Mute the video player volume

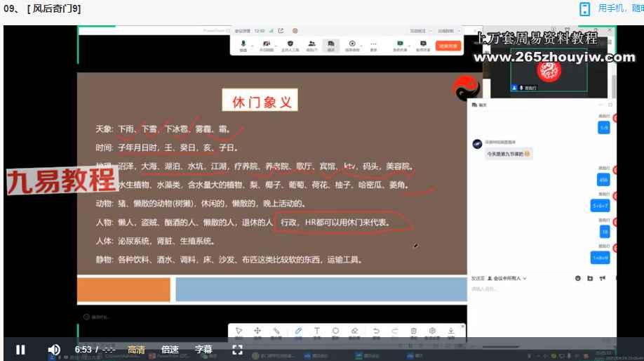click(54, 350)
